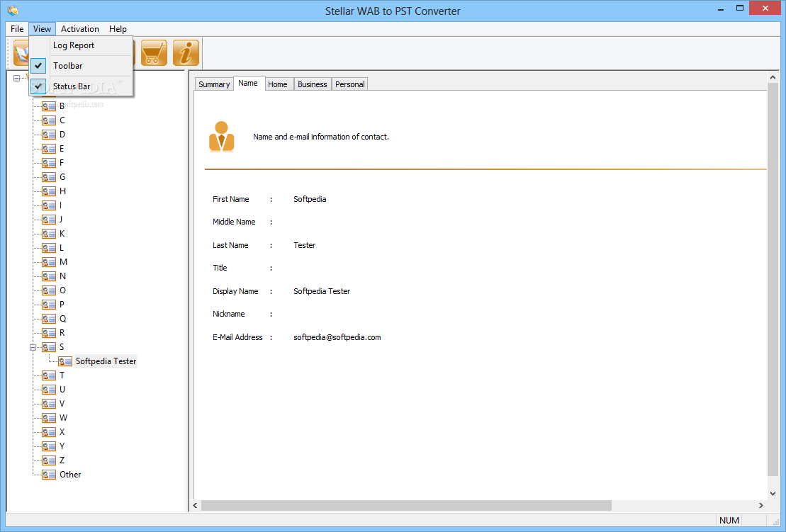Click the contact icon beside L

[49, 248]
